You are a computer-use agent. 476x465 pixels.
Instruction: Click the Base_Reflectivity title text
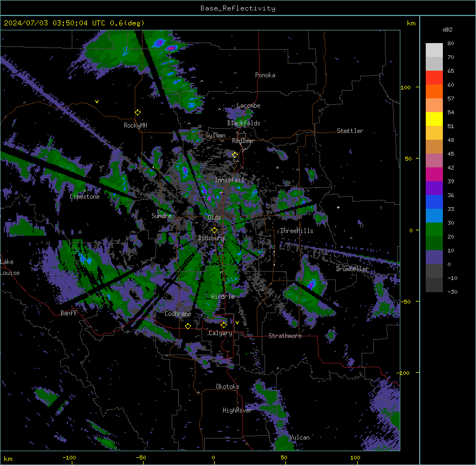click(x=238, y=8)
